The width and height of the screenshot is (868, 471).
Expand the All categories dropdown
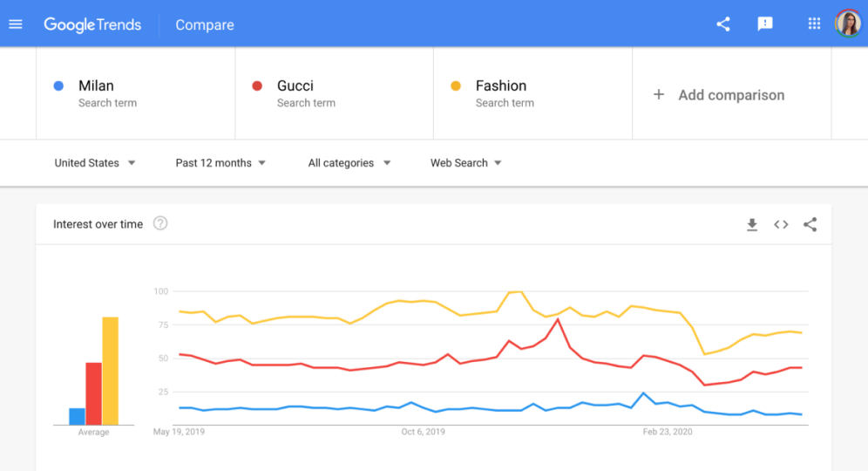349,163
